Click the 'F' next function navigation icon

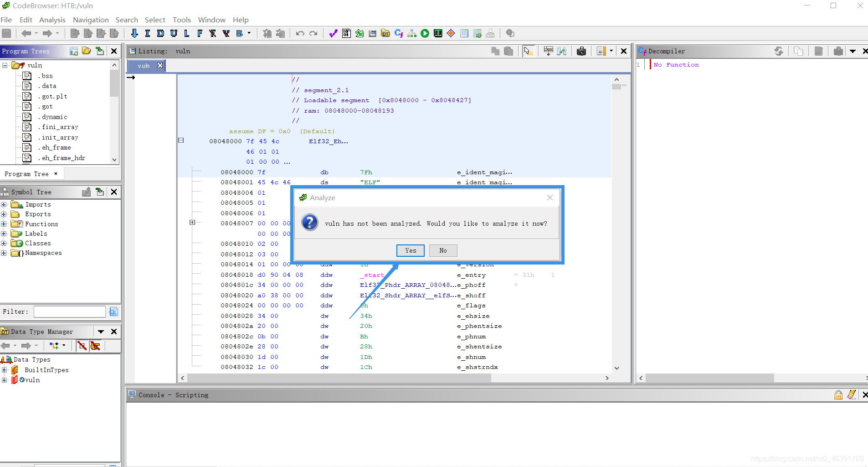pos(200,33)
